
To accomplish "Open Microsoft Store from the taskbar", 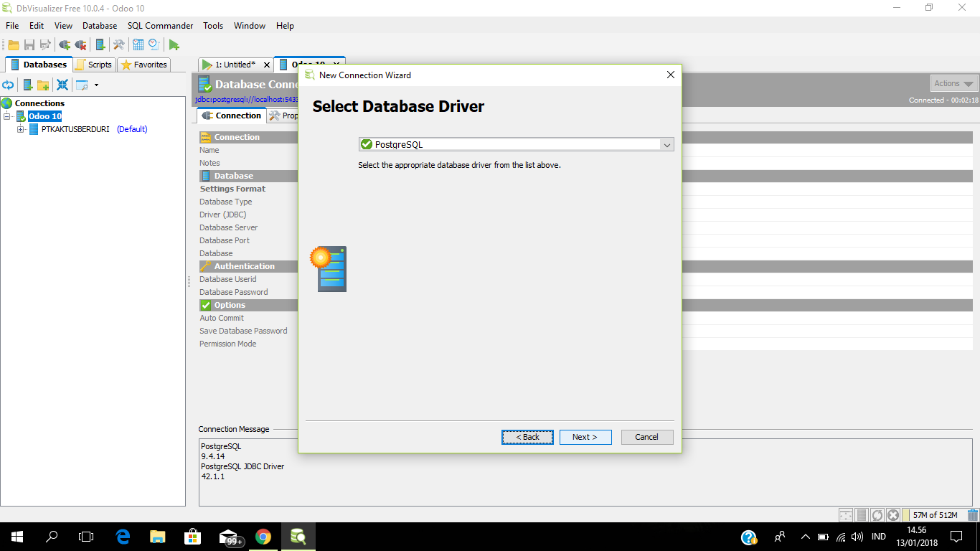I will click(x=192, y=537).
